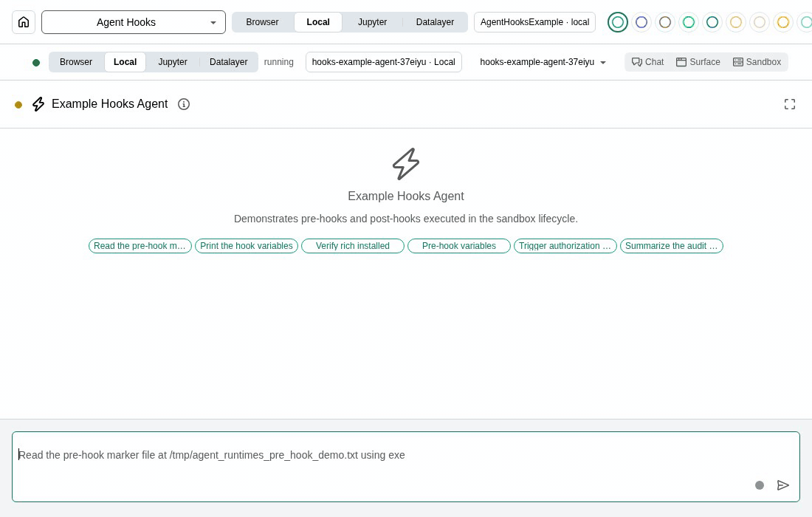
Task: Send the message with the paper plane icon
Action: [783, 485]
